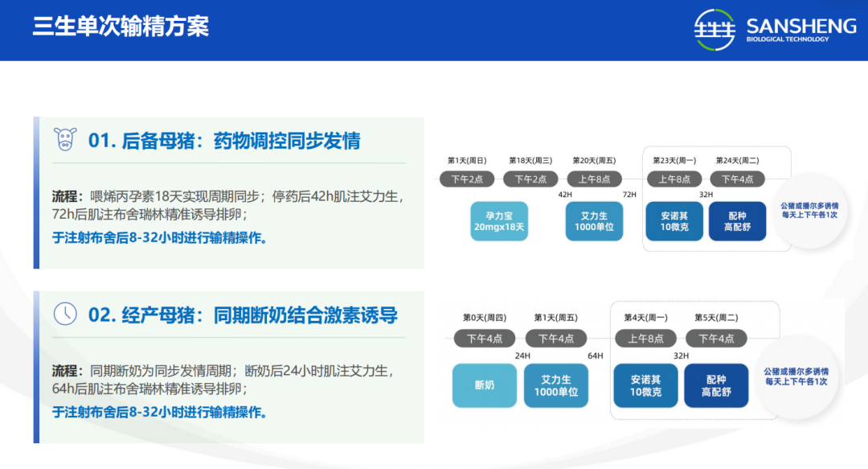The height and width of the screenshot is (469, 868).
Task: Select heading 02. 经产母猪:同期断奶结合激素诱导
Action: (x=243, y=315)
